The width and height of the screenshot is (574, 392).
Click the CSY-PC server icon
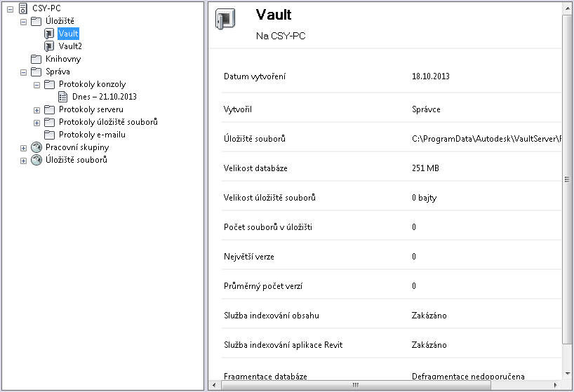pos(23,8)
